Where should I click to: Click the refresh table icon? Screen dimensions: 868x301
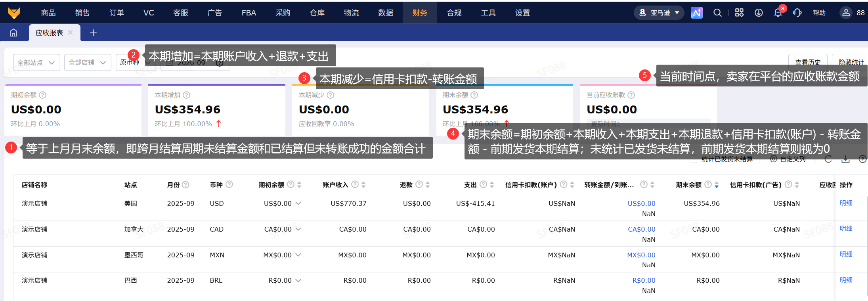(828, 159)
